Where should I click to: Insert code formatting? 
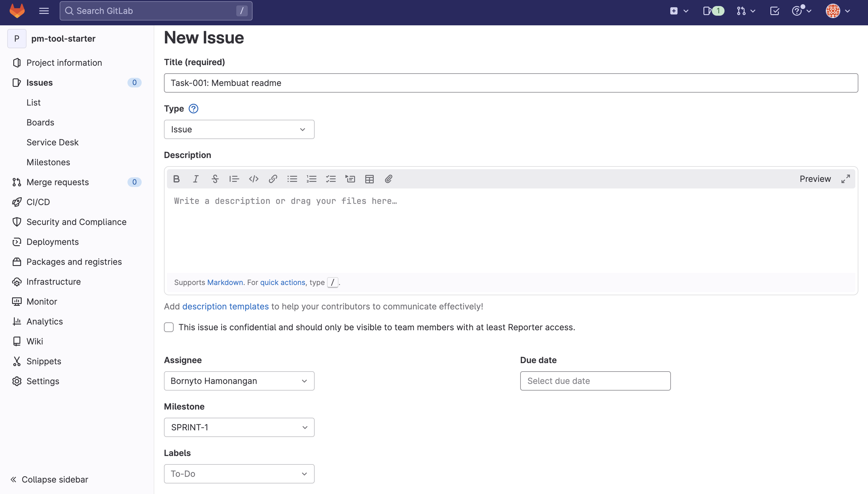coord(254,179)
